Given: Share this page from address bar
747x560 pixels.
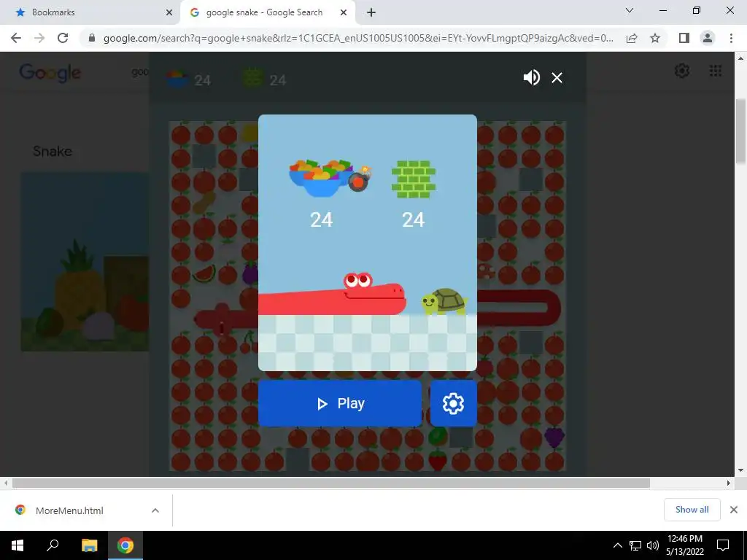Looking at the screenshot, I should click(632, 38).
